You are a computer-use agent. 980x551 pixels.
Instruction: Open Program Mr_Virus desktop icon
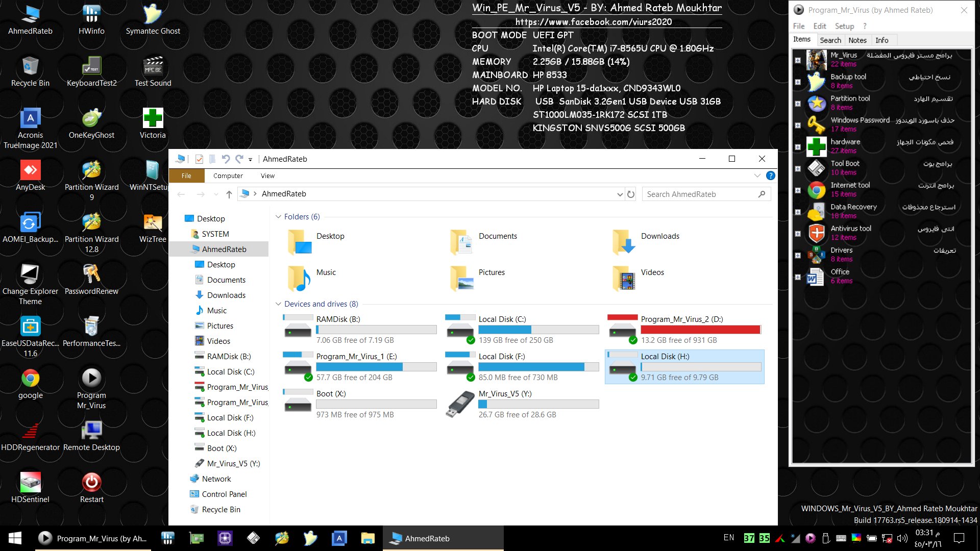coord(91,389)
